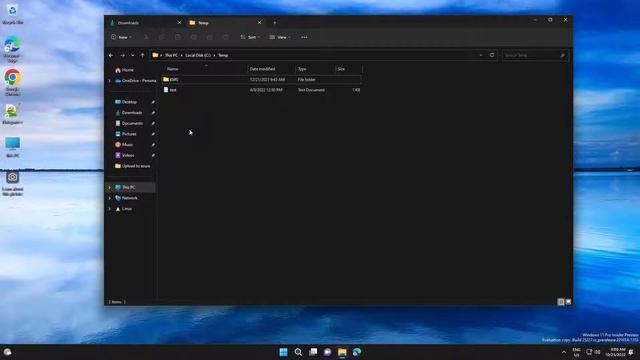Open Microsoft Edge from the taskbar
Viewport: 640px width, 360px height.
coord(357,352)
